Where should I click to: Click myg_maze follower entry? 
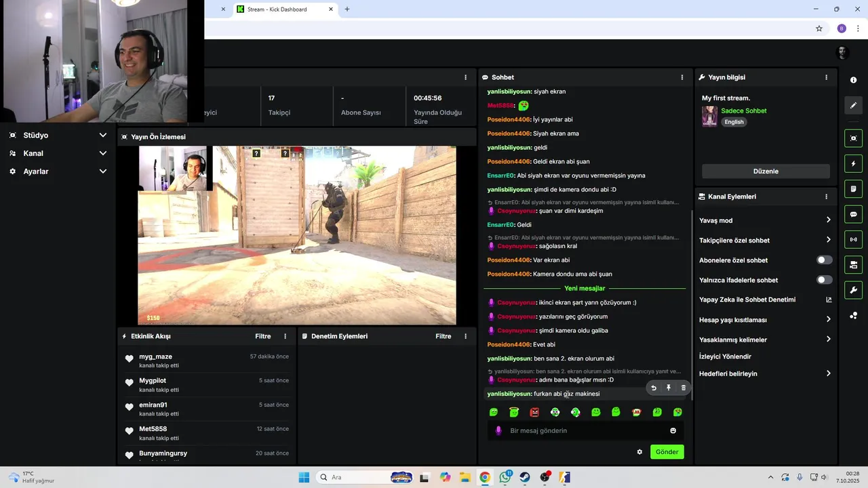pos(207,361)
